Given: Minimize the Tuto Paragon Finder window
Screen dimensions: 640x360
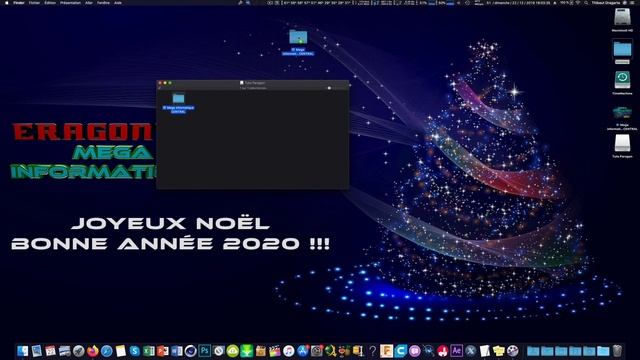Looking at the screenshot, I should point(165,83).
